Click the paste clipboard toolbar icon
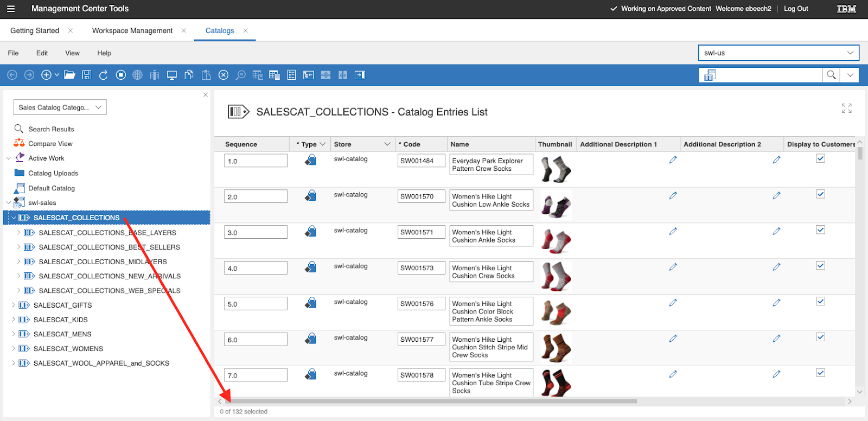Image resolution: width=868 pixels, height=421 pixels. click(206, 75)
